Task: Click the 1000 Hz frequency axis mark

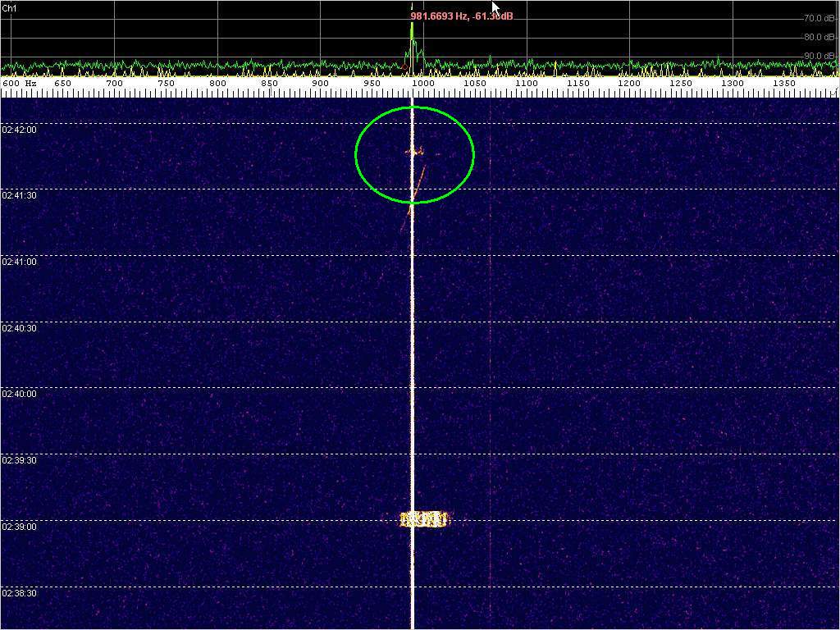Action: (423, 84)
